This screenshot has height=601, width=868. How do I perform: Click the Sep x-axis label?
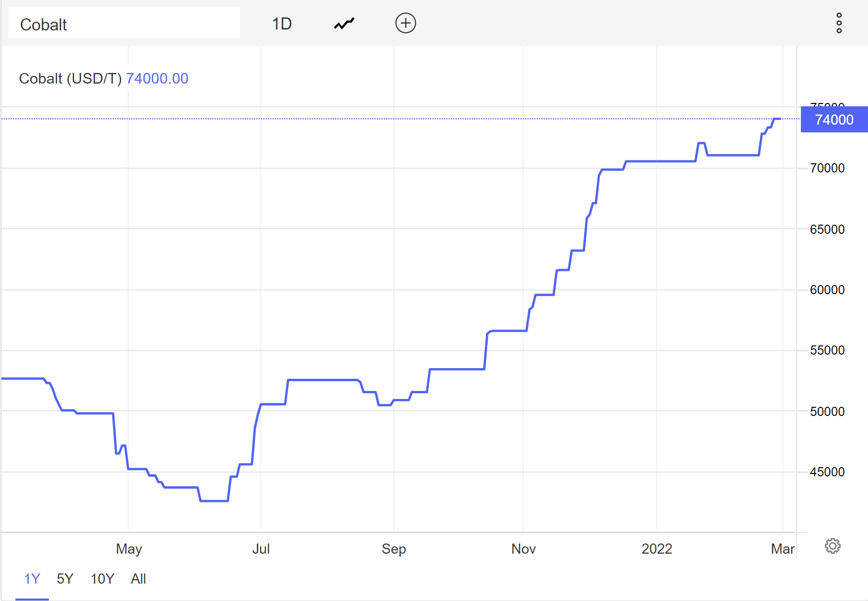(x=393, y=549)
